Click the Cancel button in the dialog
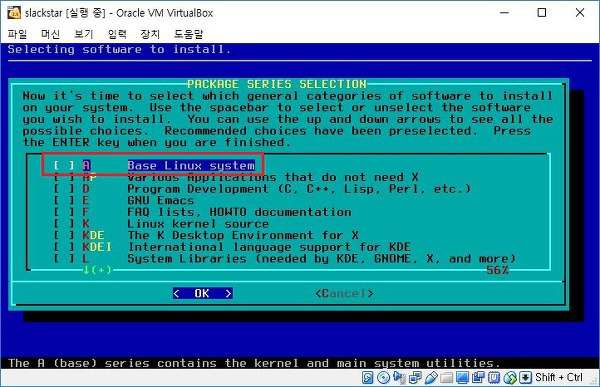600x387 pixels. click(x=344, y=294)
